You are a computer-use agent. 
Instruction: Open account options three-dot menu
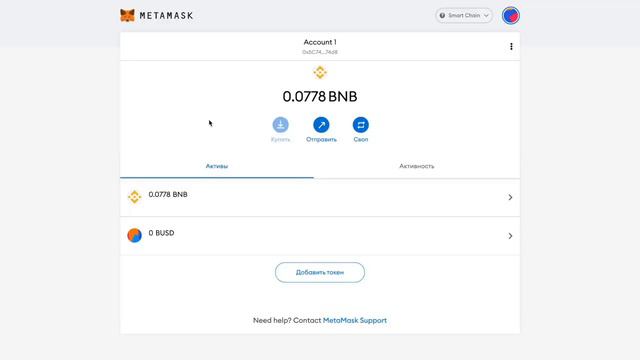(x=511, y=47)
